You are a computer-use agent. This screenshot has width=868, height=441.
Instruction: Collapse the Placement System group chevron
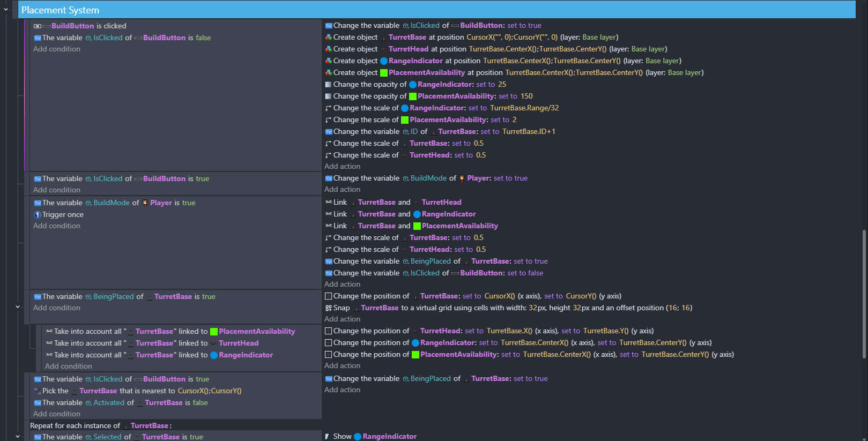point(6,10)
